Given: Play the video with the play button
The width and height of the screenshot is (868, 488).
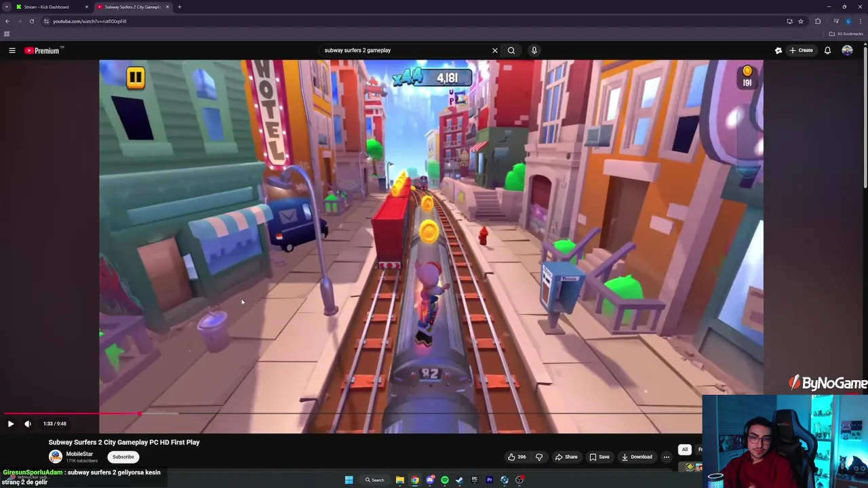Looking at the screenshot, I should pos(11,424).
